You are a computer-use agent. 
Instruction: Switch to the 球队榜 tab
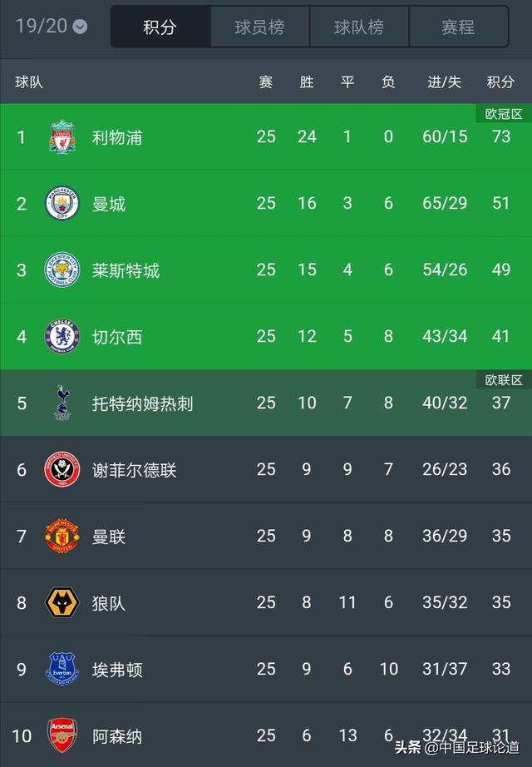359,27
